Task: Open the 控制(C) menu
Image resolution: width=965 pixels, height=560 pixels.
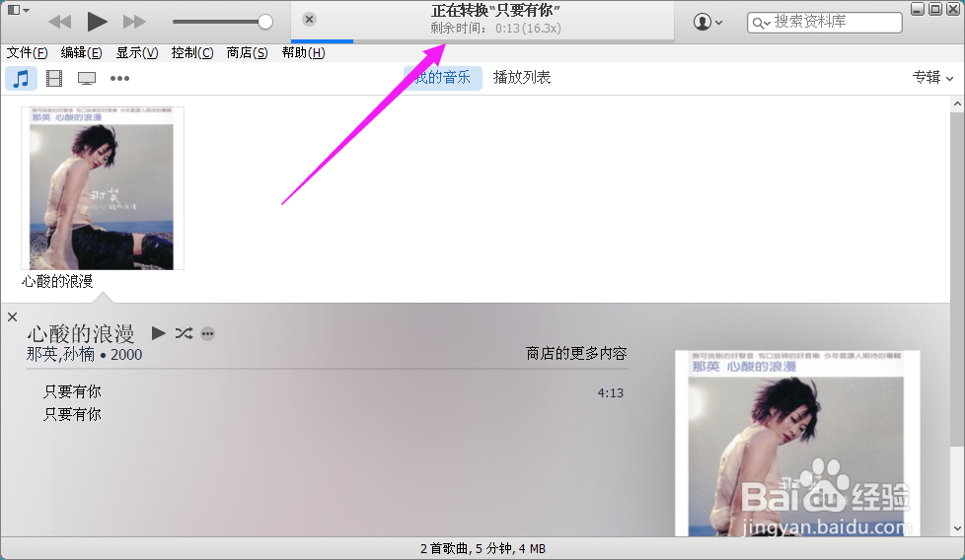Action: pyautogui.click(x=192, y=53)
